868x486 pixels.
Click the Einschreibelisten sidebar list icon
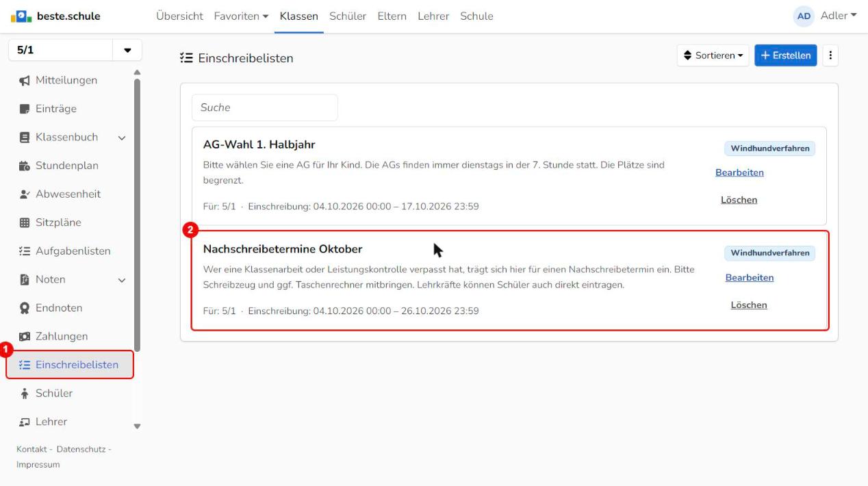(x=25, y=365)
